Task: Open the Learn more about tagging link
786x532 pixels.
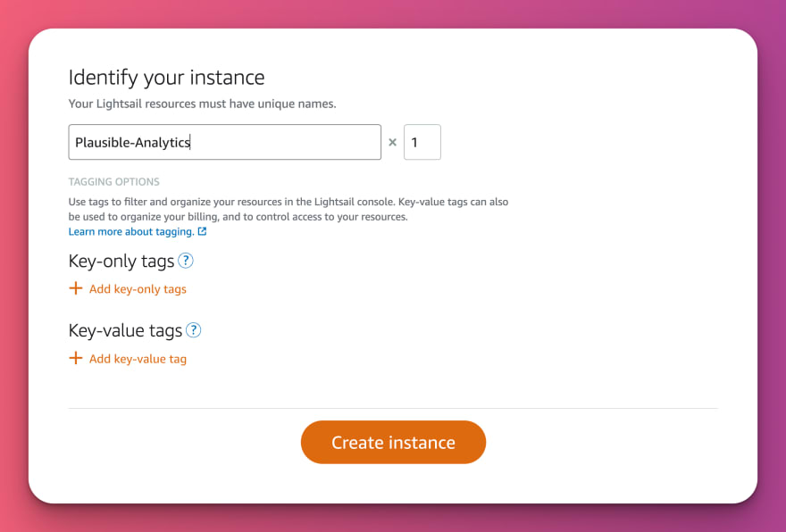Action: tap(131, 231)
